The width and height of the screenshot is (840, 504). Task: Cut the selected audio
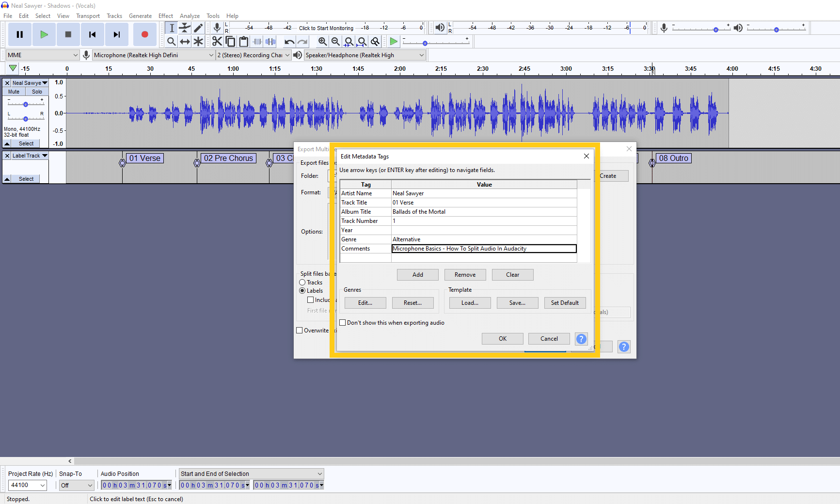tap(217, 41)
